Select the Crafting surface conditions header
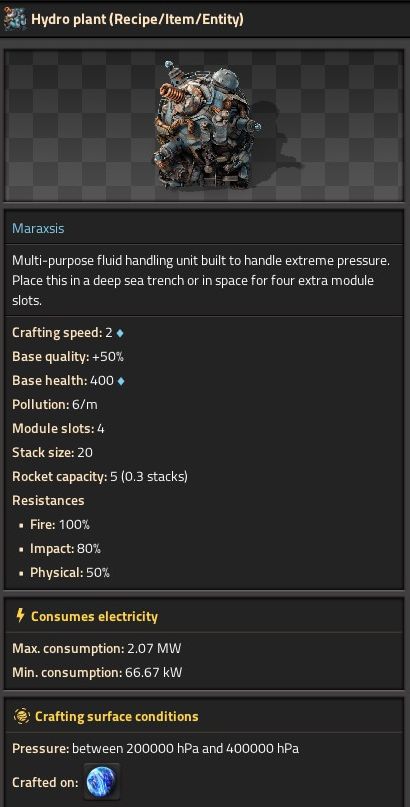Screen dimensions: 410x807 (x=116, y=716)
